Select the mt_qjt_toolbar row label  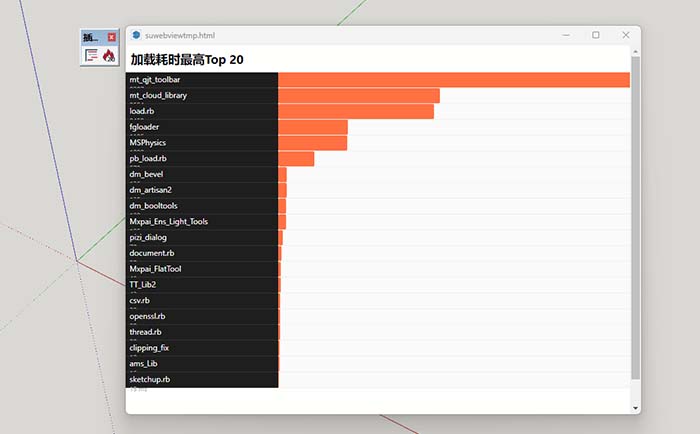point(155,79)
